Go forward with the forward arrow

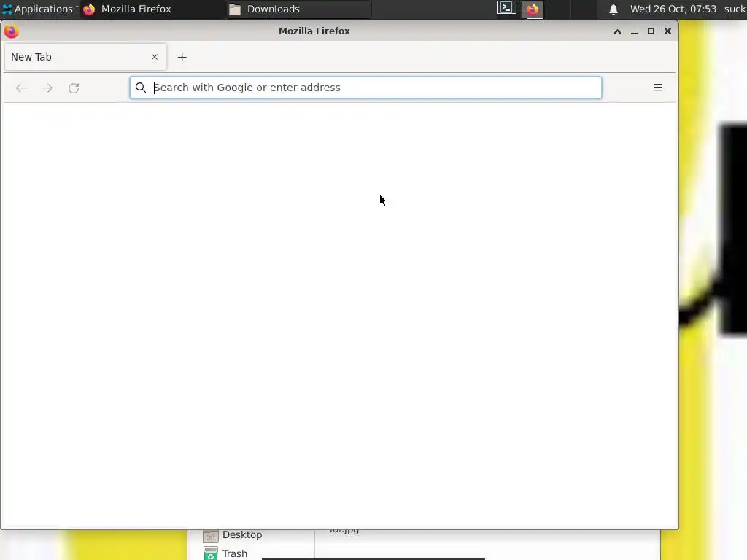pyautogui.click(x=47, y=87)
